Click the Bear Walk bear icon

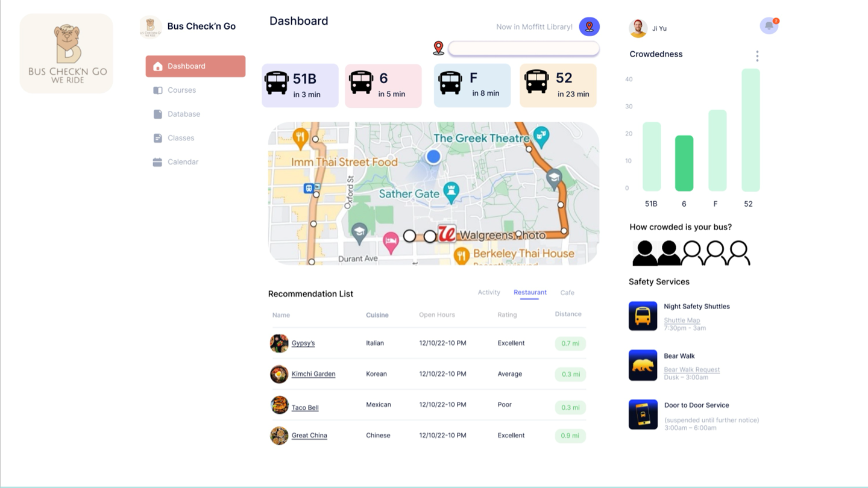643,365
